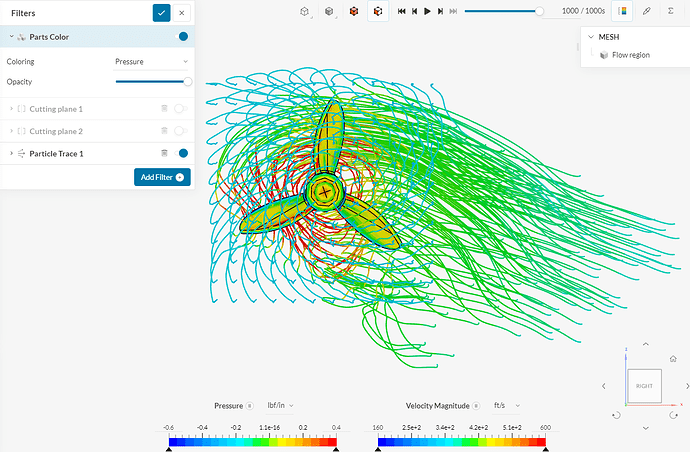Click the timeline slider handle

pos(539,11)
